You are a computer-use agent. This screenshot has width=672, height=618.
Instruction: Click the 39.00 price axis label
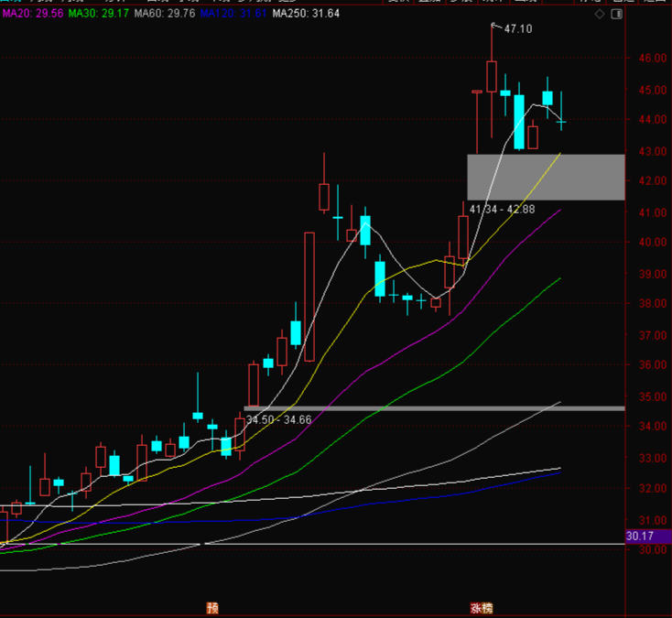653,275
